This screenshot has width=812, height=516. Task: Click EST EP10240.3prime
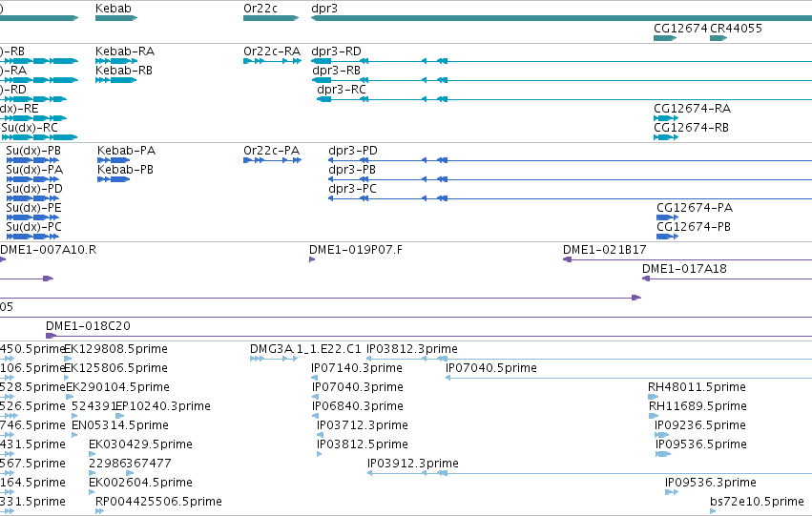(x=119, y=416)
